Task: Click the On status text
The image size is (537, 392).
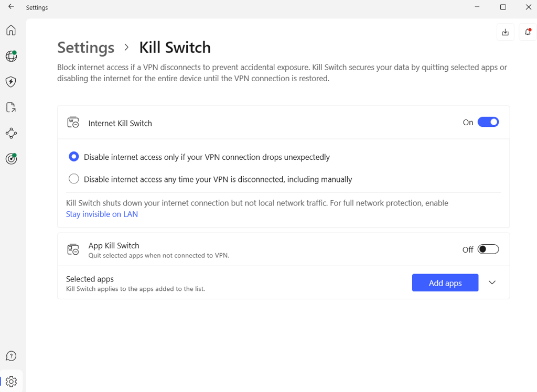Action: coord(468,123)
